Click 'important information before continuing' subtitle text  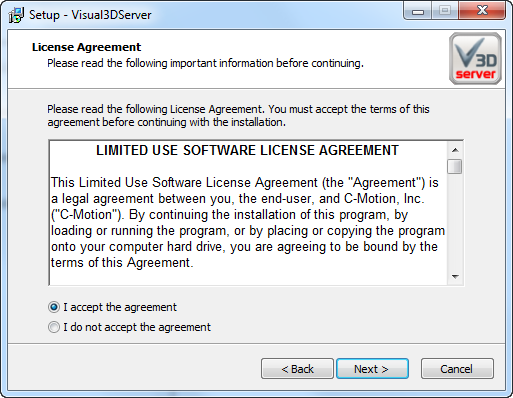[x=267, y=63]
